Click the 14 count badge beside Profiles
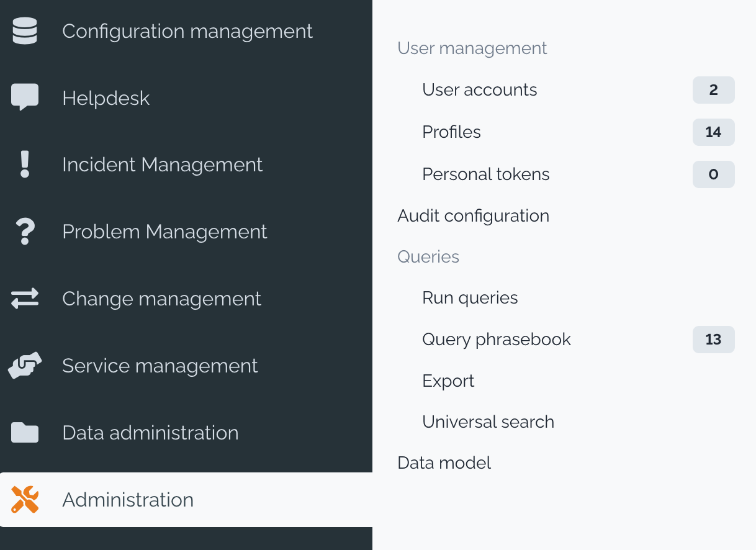 coord(713,132)
